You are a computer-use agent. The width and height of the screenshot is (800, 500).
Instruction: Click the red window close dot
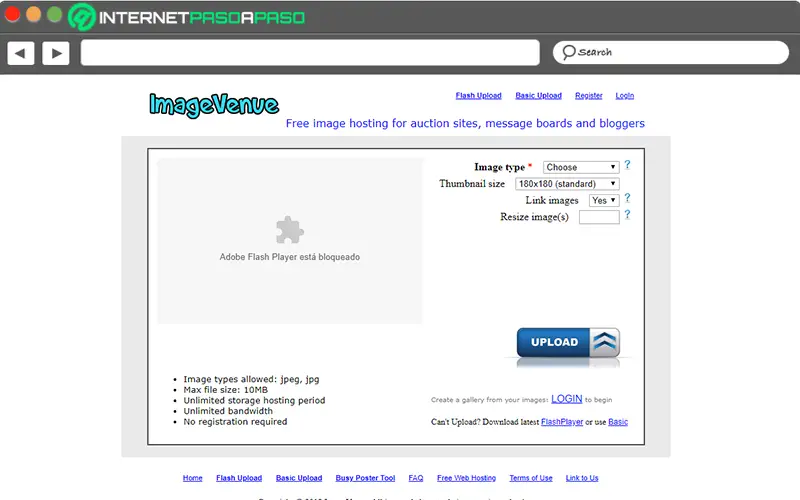(x=12, y=14)
